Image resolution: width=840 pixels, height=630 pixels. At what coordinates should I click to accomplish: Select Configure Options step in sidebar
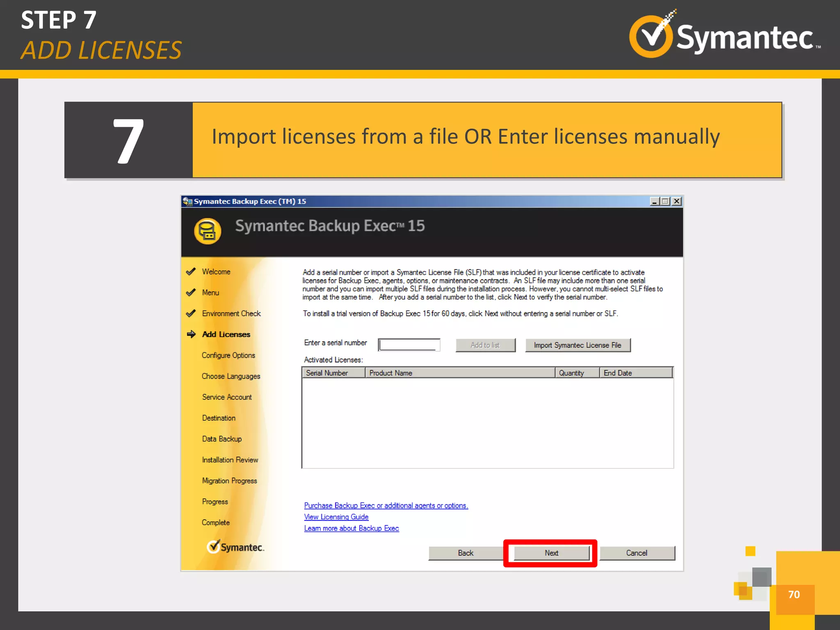pyautogui.click(x=228, y=355)
